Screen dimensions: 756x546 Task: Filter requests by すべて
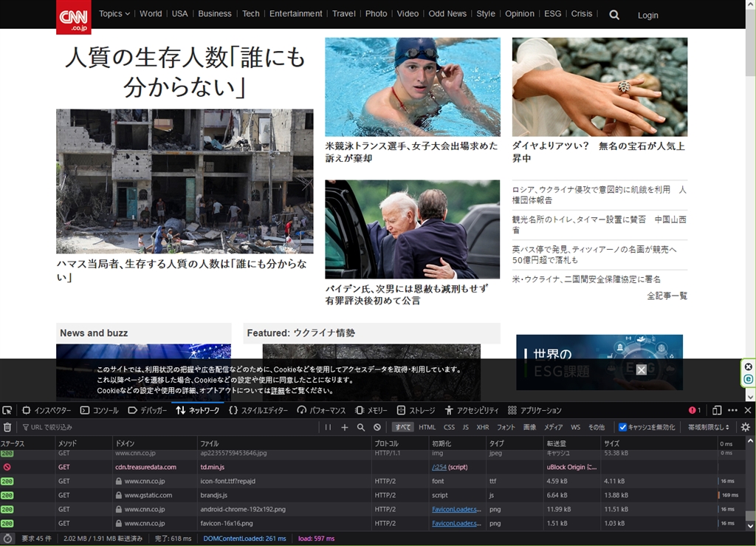tap(402, 427)
